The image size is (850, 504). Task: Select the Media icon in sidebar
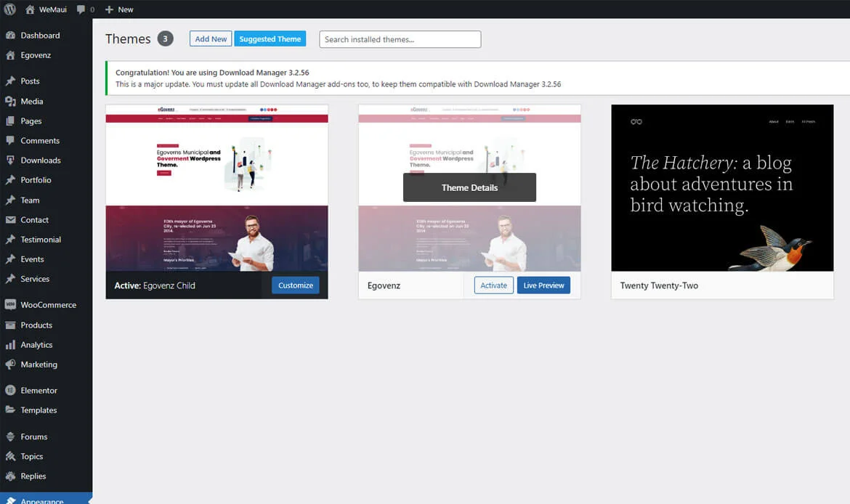tap(10, 101)
